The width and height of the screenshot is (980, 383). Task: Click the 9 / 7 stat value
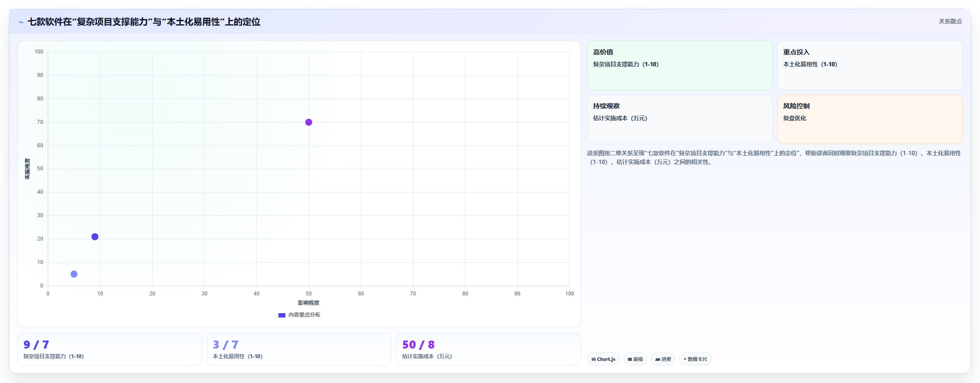(x=36, y=345)
